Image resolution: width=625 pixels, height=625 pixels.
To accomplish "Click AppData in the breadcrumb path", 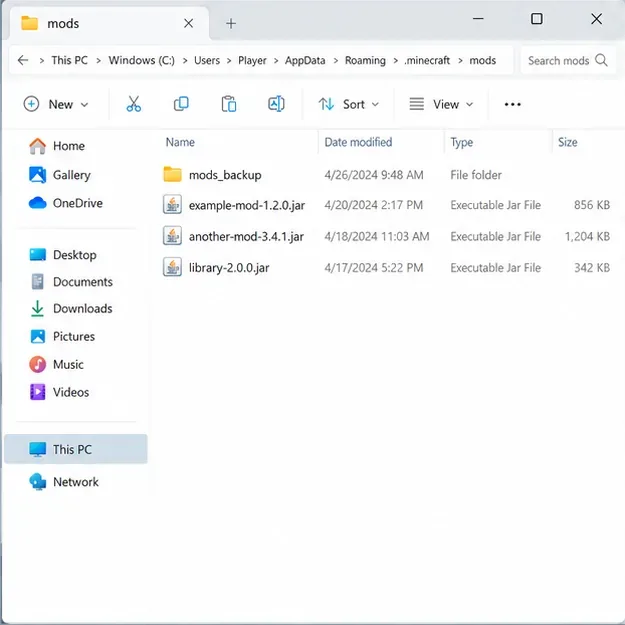I will pos(305,60).
